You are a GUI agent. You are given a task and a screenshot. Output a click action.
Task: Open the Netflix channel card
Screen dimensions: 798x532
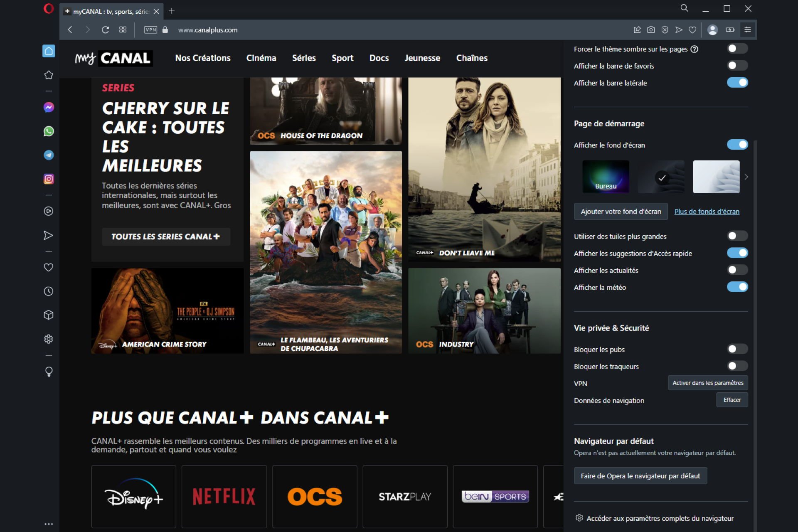224,496
